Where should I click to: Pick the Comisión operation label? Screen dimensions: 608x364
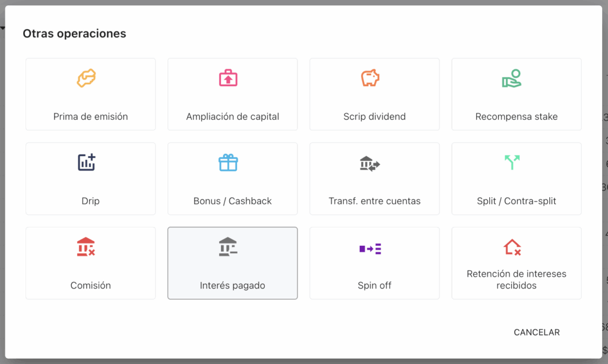[x=91, y=286]
